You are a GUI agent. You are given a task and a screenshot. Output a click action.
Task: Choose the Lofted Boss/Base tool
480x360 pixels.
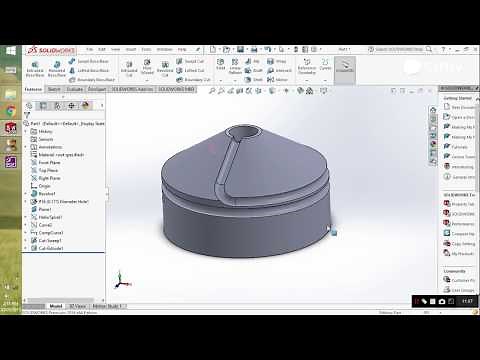pyautogui.click(x=89, y=70)
